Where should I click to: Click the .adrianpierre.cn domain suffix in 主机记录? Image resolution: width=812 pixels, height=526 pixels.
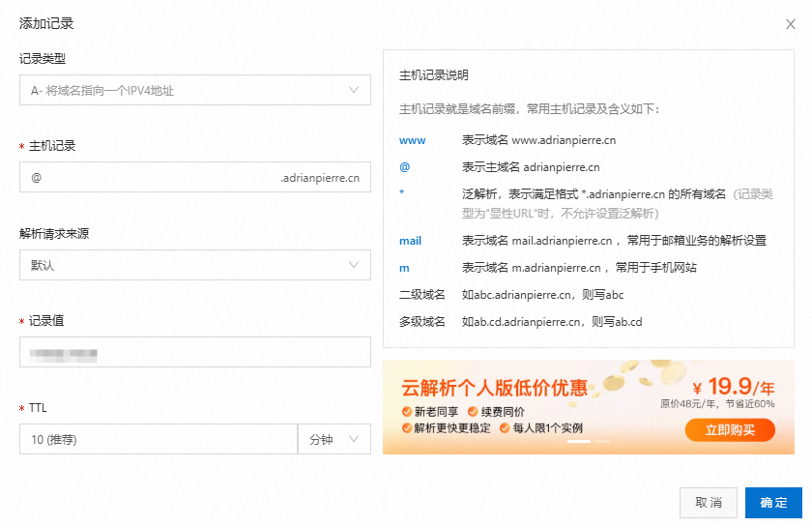coord(320,178)
